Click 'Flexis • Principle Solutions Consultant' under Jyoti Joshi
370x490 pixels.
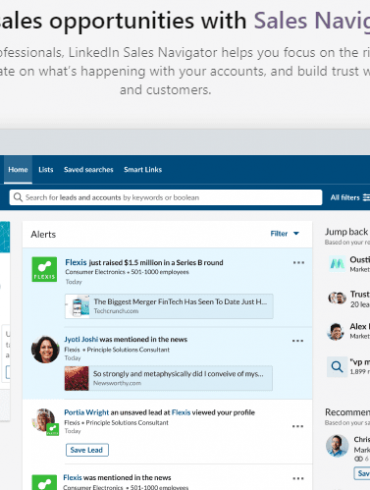[117, 350]
